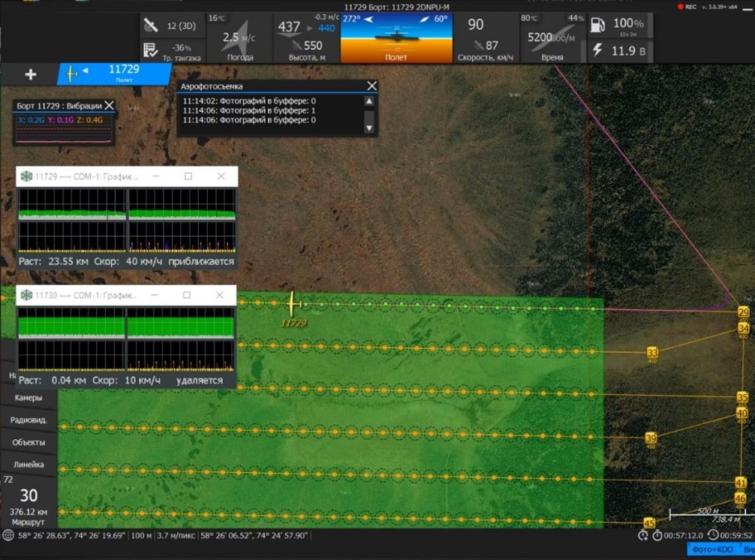Open the artificial horizon Полет indicator
Viewport: 755px width, 560px height.
[x=396, y=38]
